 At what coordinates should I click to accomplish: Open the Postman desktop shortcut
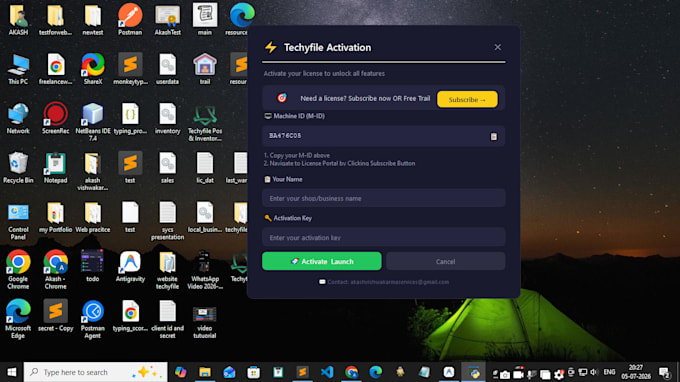(130, 20)
